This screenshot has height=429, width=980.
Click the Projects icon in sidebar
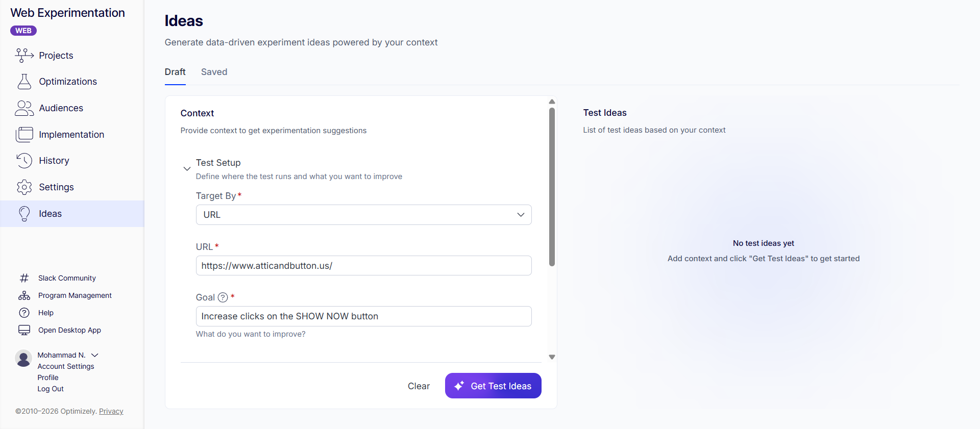pyautogui.click(x=24, y=55)
